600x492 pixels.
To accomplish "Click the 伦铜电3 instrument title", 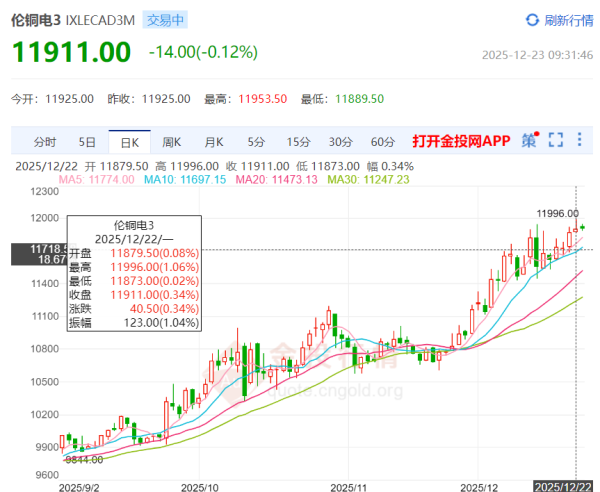I will [36, 20].
